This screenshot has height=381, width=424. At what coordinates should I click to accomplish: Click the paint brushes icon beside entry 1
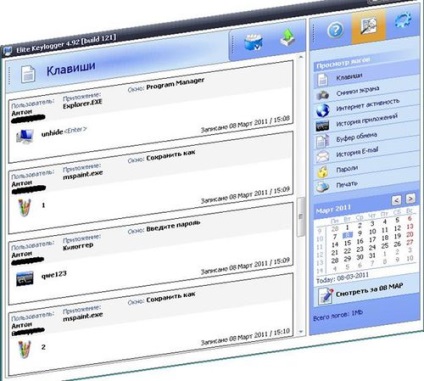[x=24, y=208]
